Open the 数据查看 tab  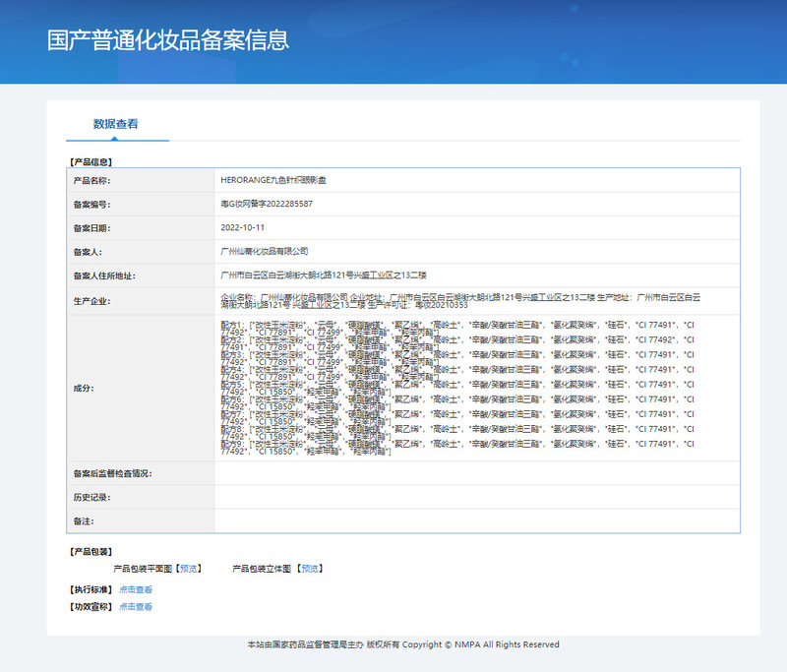[x=116, y=124]
